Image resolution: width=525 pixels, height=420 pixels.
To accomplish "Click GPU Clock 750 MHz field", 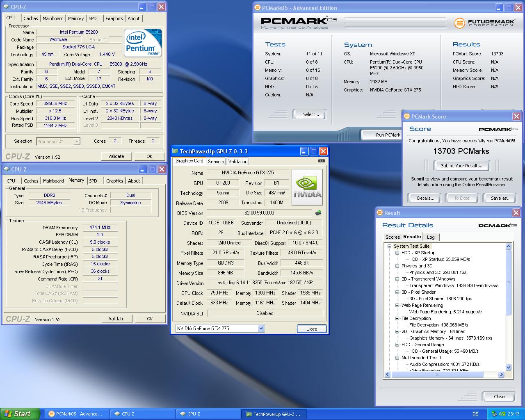I will pyautogui.click(x=219, y=293).
